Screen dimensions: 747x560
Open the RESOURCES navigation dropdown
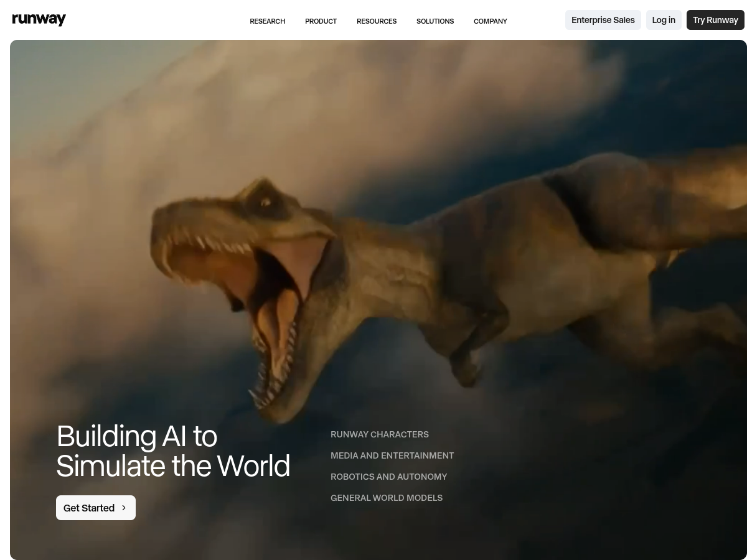(x=377, y=21)
